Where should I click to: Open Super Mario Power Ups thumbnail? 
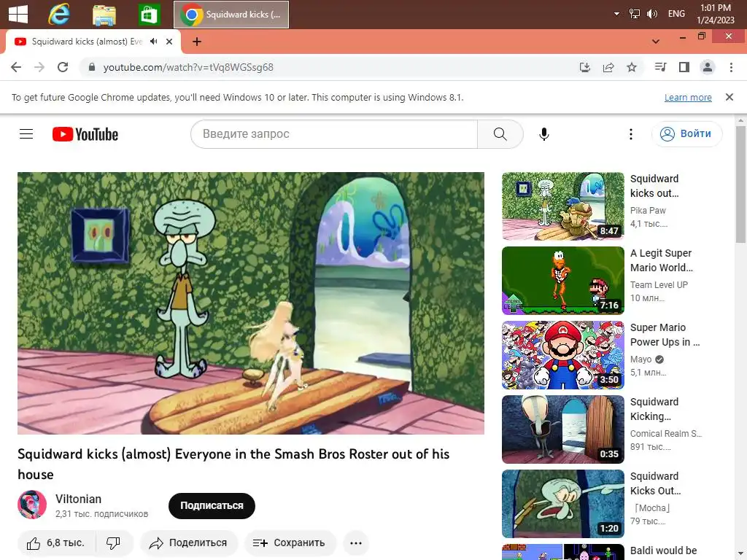562,355
